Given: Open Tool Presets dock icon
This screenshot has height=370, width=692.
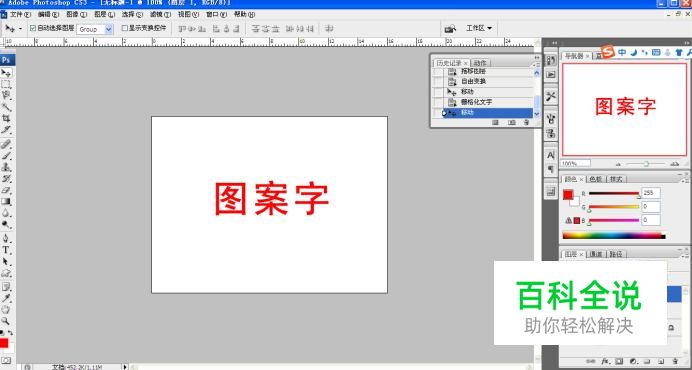Looking at the screenshot, I should coord(550,96).
